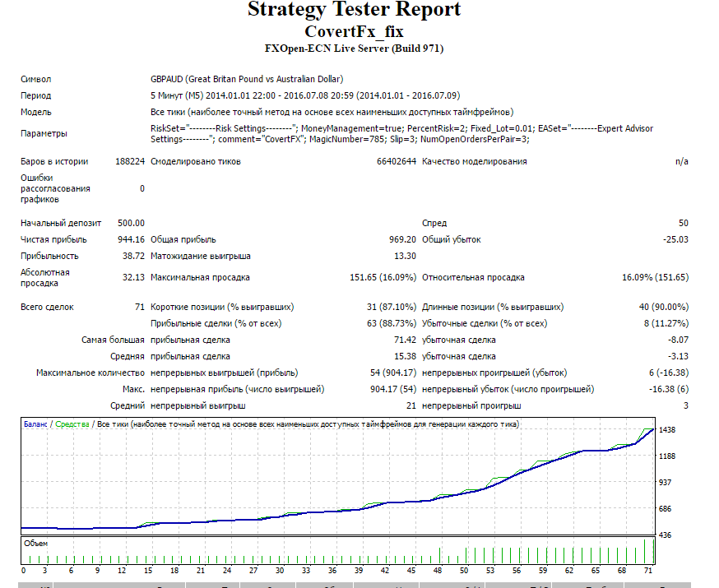Select the RiskSet parameters string
This screenshot has width=719, height=588.
401,134
